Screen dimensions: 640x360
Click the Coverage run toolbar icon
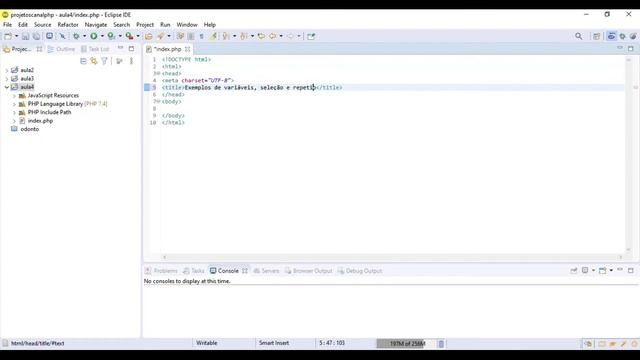coord(111,36)
